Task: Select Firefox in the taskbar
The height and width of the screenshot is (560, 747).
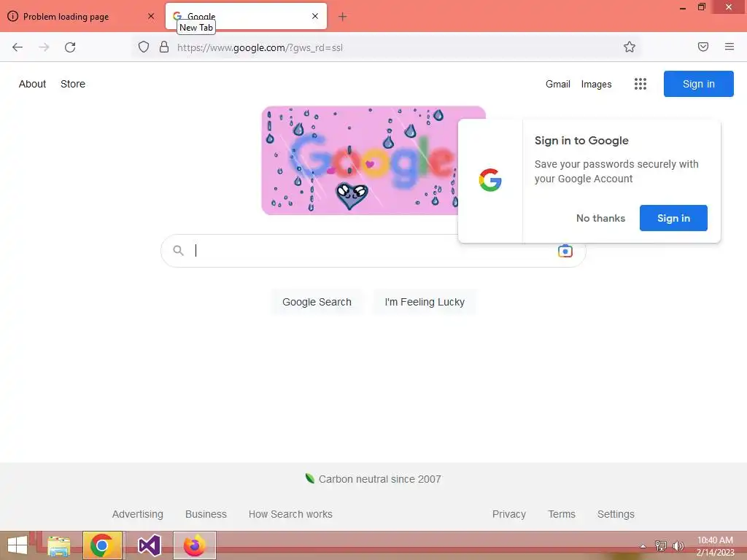Action: [x=194, y=545]
